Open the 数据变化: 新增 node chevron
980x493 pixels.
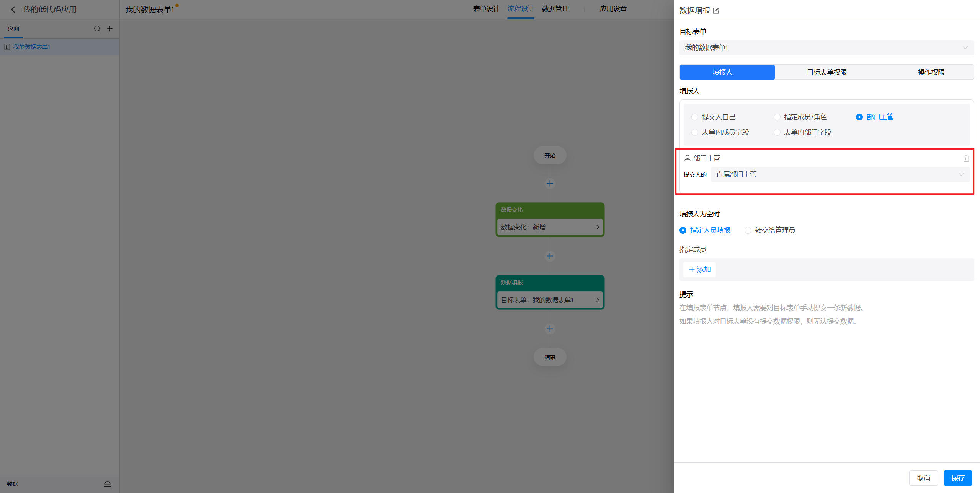pyautogui.click(x=597, y=227)
